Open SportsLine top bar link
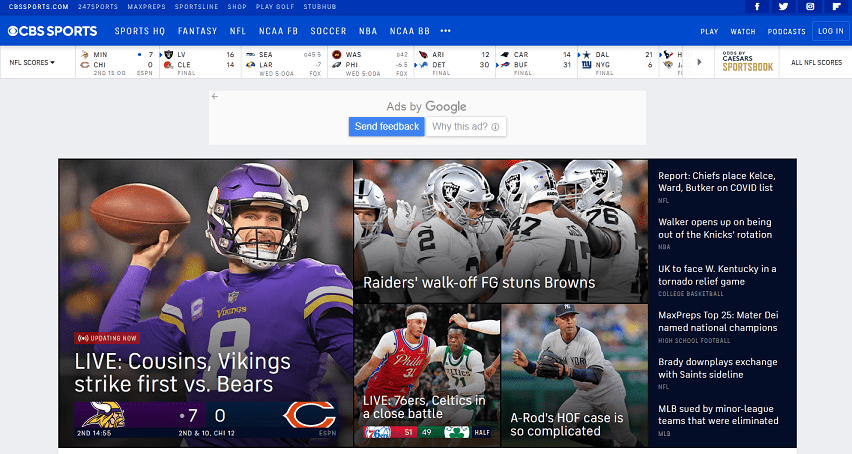Screen dimensions: 852x454 coord(196,7)
